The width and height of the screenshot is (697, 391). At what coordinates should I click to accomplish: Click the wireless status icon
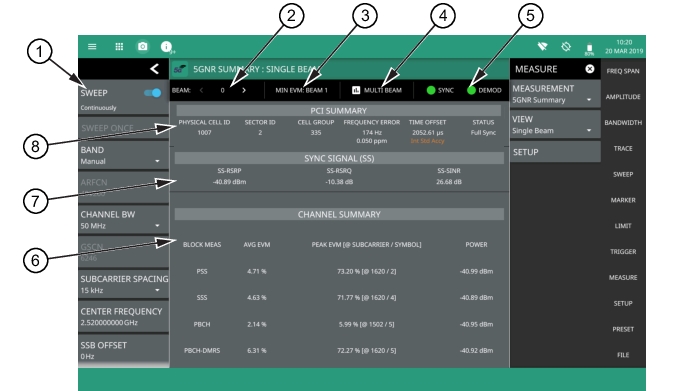(542, 46)
